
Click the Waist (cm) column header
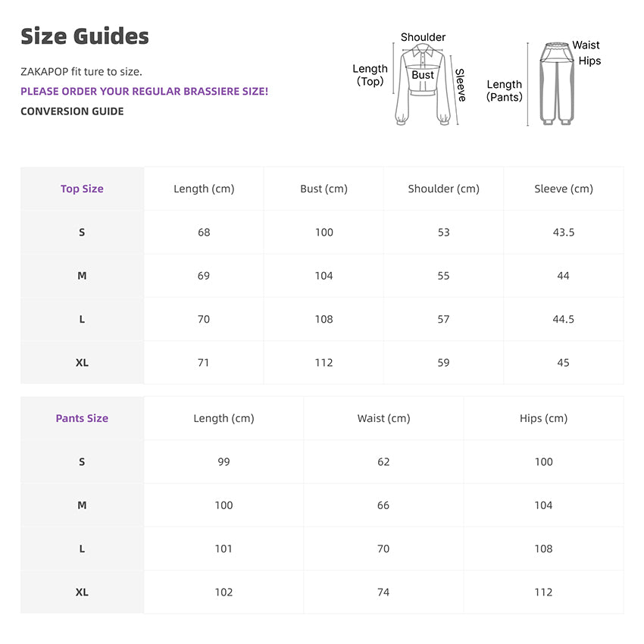click(x=383, y=418)
